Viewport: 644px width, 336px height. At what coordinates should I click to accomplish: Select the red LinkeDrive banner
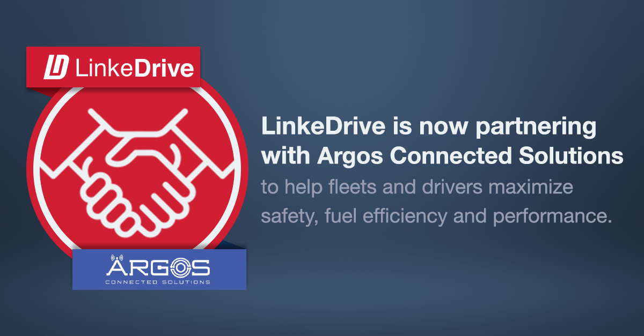pyautogui.click(x=113, y=67)
